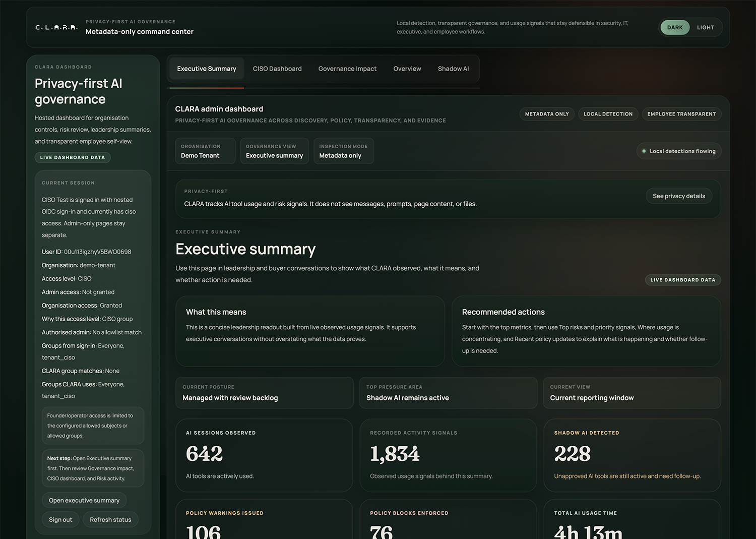Click the METADATA ONLY badge

point(547,113)
